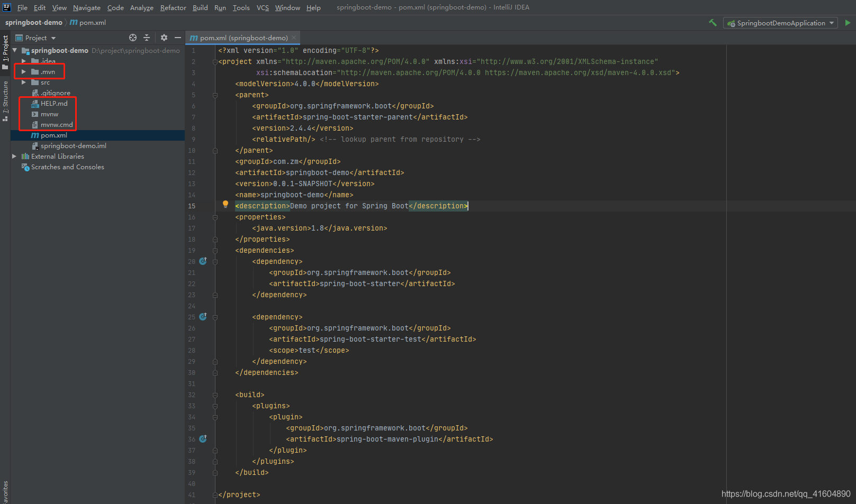Open the View menu

click(x=59, y=7)
